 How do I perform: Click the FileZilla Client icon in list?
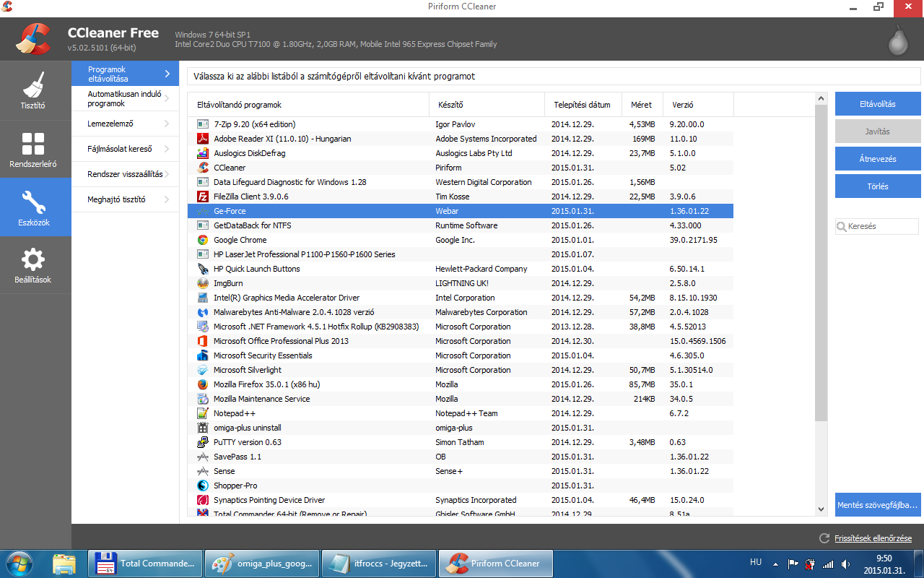pyautogui.click(x=203, y=197)
